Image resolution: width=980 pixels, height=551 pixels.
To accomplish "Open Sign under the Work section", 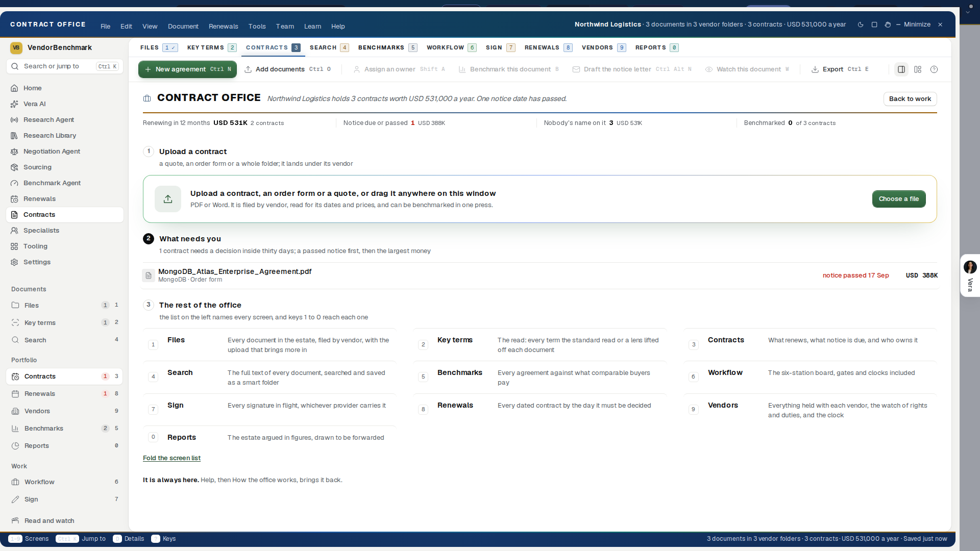I will (64, 499).
